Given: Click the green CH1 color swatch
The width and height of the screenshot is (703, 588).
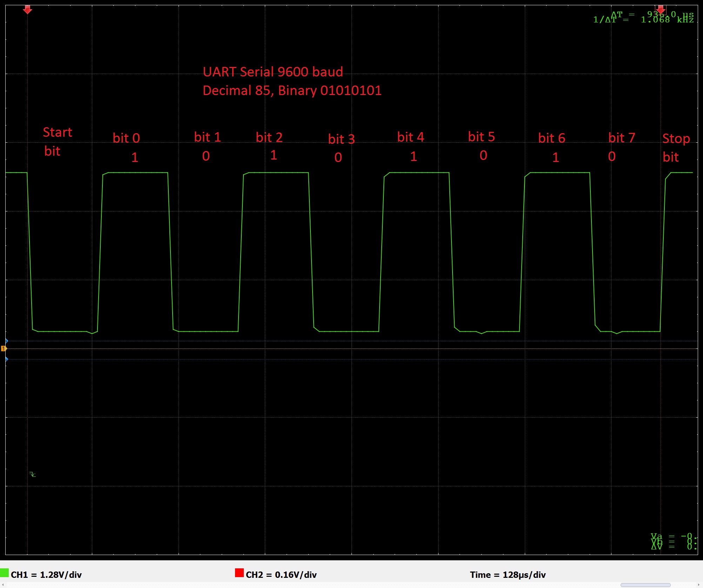Looking at the screenshot, I should (x=4, y=573).
